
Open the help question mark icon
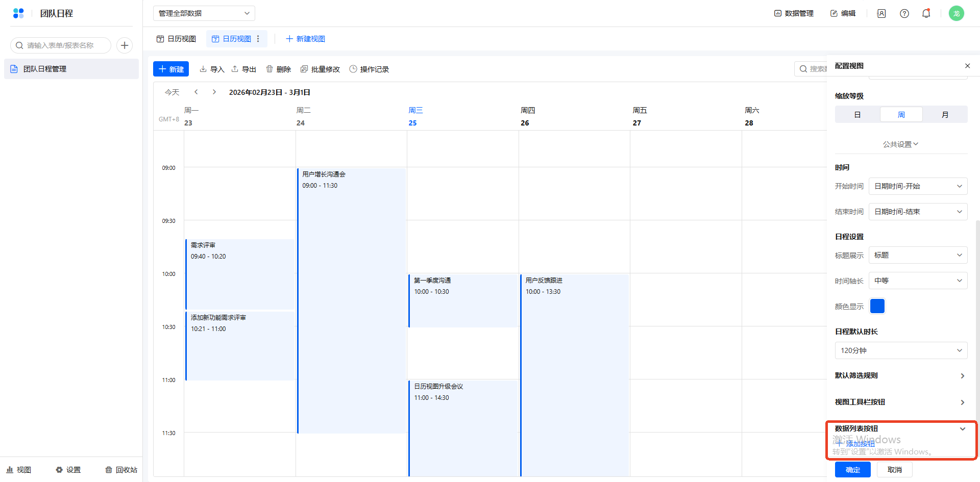point(904,13)
